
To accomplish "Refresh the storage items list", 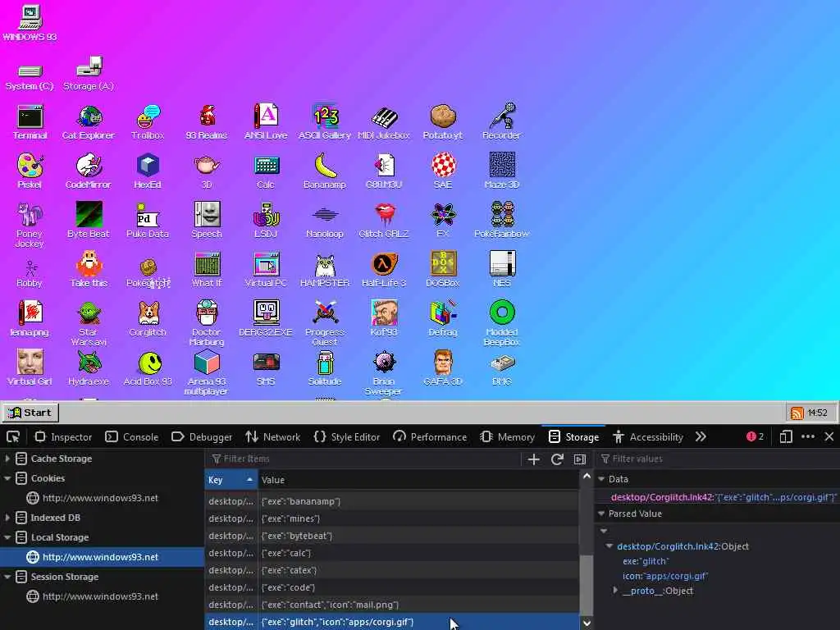I will coord(557,459).
